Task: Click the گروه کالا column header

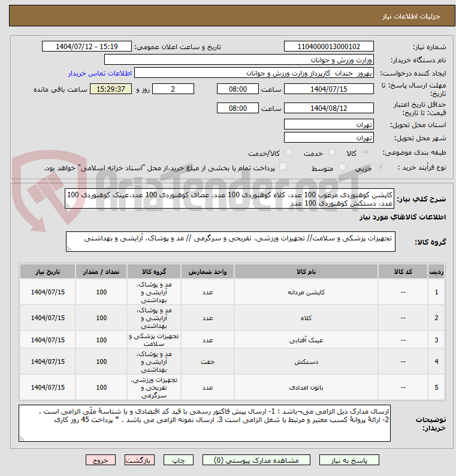Action: pyautogui.click(x=154, y=272)
